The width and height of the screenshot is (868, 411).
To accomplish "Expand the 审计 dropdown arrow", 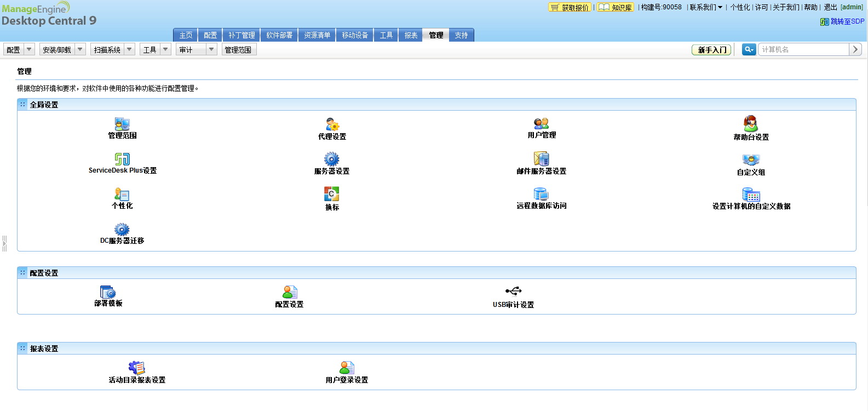I will [x=211, y=49].
